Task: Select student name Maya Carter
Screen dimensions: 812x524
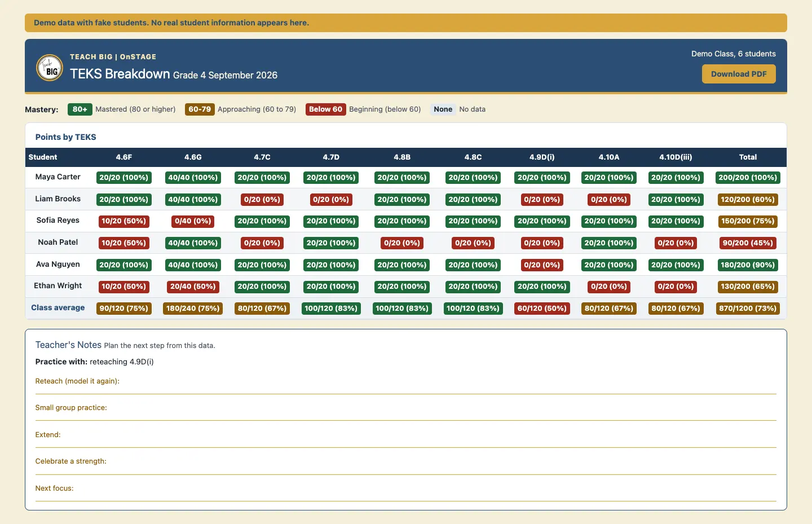Action: point(58,177)
